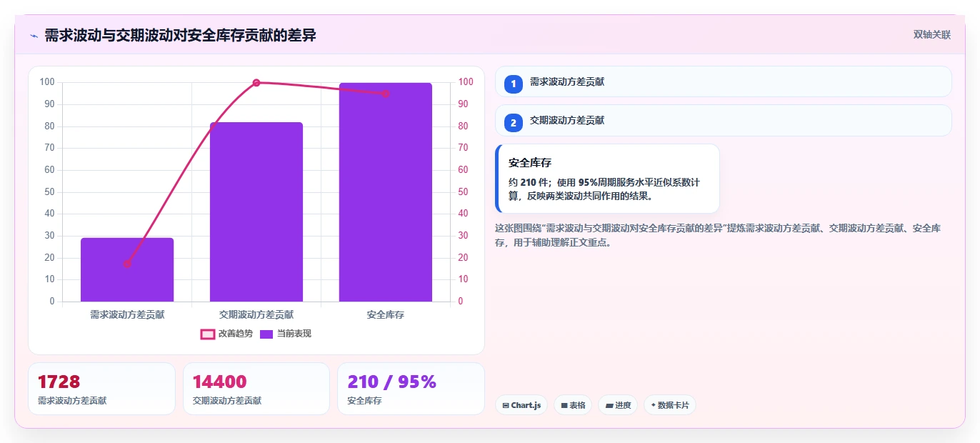Click the trend line point above 交期波动方差贡献
980x443 pixels.
(256, 83)
